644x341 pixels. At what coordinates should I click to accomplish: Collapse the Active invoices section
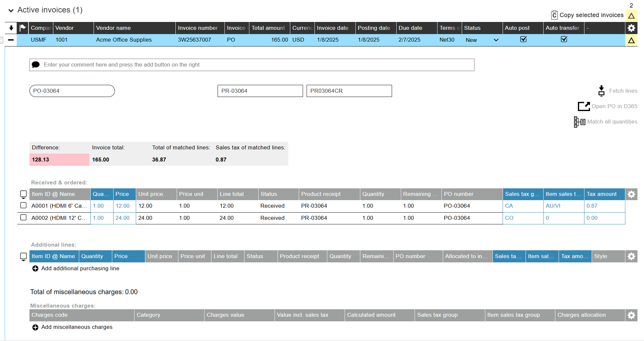coord(11,10)
